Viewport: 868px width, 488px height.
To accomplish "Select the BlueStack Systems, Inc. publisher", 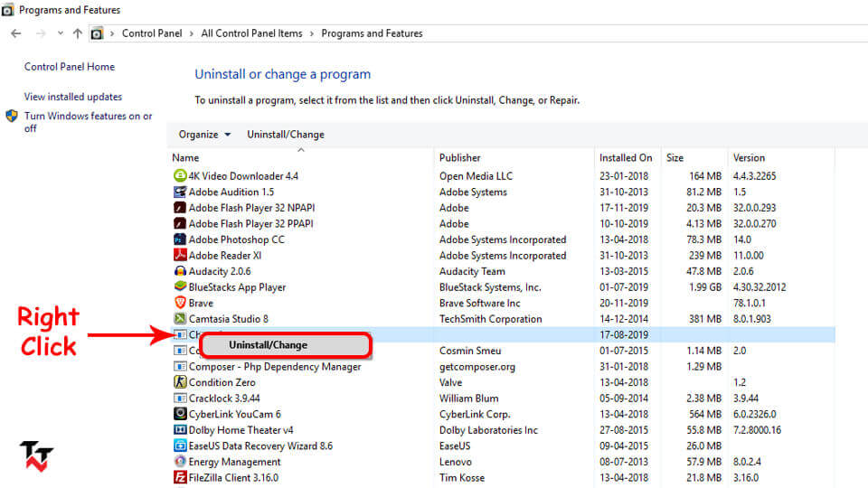I will click(490, 287).
